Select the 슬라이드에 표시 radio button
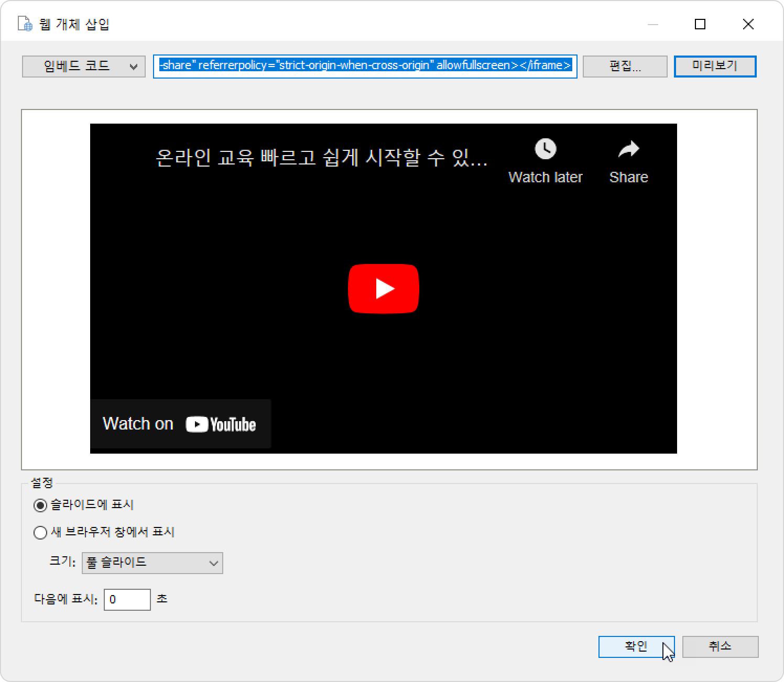The width and height of the screenshot is (784, 682). (40, 505)
